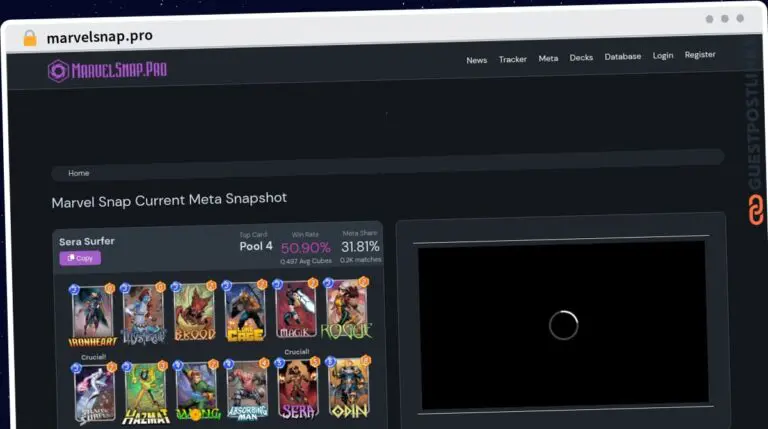
Task: Select the Ironheart card thumbnail
Action: (93, 313)
